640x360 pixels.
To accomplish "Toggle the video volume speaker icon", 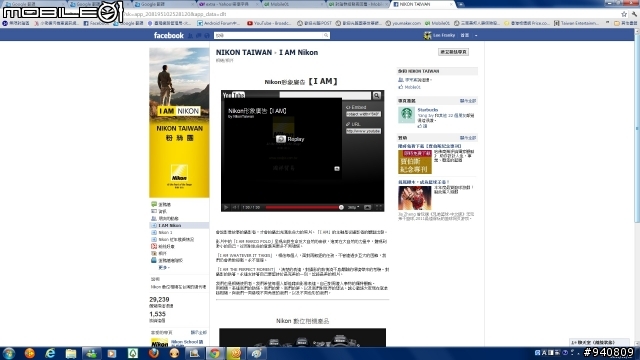I will [x=235, y=207].
